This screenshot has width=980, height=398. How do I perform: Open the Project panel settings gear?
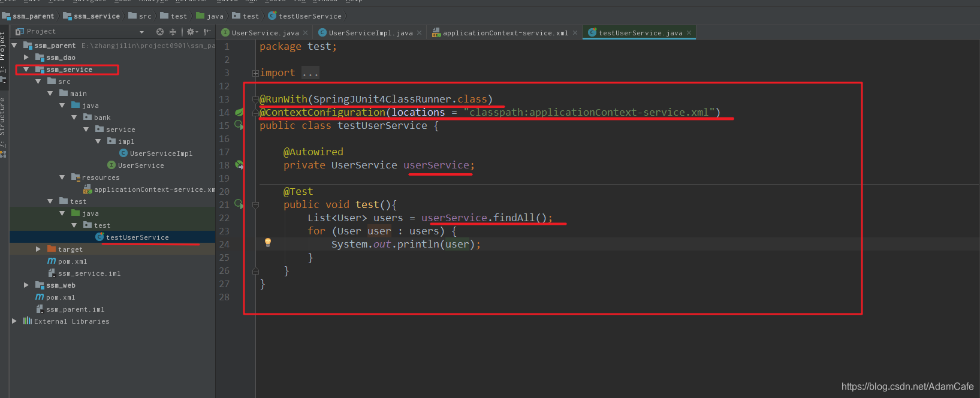pos(191,32)
